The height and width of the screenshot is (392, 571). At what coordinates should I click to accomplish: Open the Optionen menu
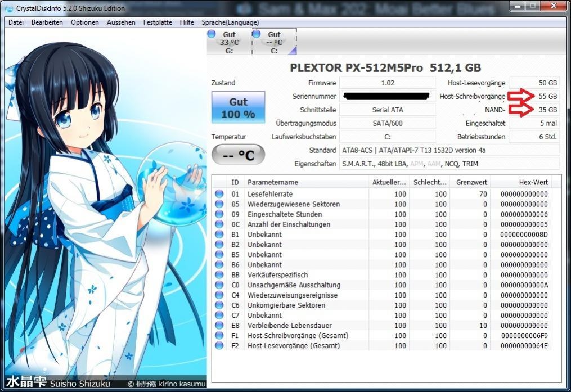[x=85, y=22]
